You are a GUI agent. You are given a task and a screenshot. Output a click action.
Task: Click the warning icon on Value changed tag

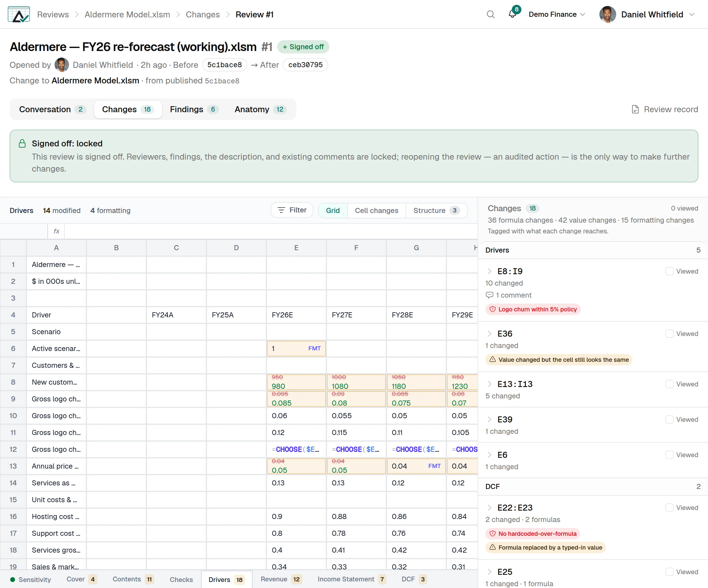(493, 359)
